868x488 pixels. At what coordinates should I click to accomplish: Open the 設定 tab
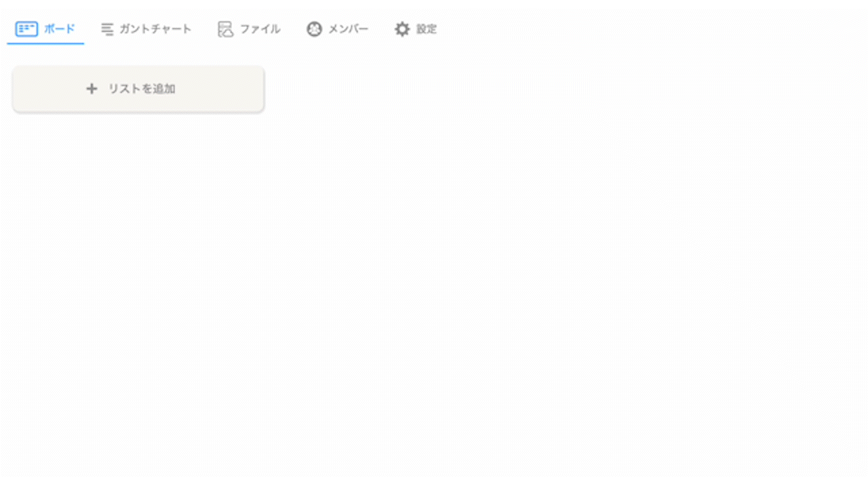[416, 29]
